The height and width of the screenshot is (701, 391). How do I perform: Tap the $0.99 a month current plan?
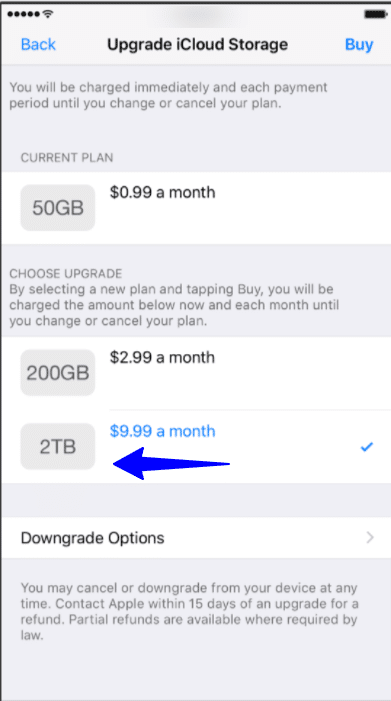tap(162, 193)
